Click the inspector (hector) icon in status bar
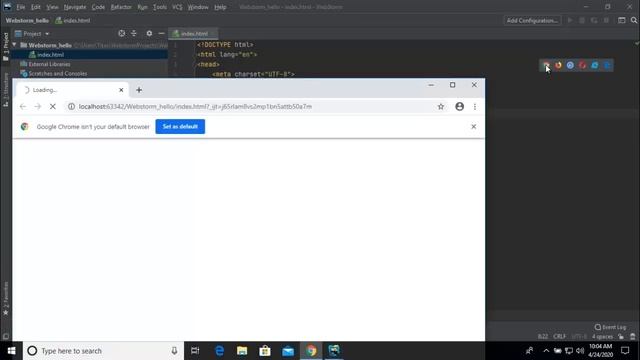 point(633,336)
